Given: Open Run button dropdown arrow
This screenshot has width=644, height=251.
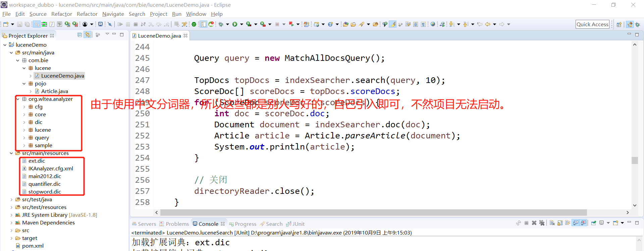Looking at the screenshot, I should click(241, 24).
